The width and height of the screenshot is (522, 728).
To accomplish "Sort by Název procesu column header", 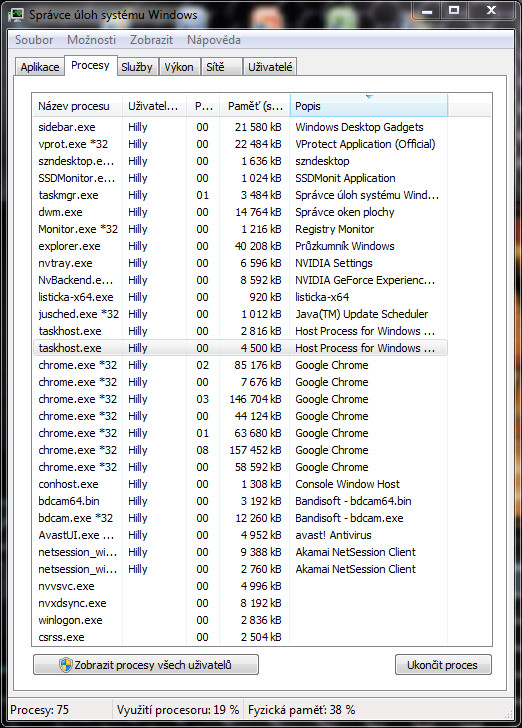I will (x=77, y=106).
